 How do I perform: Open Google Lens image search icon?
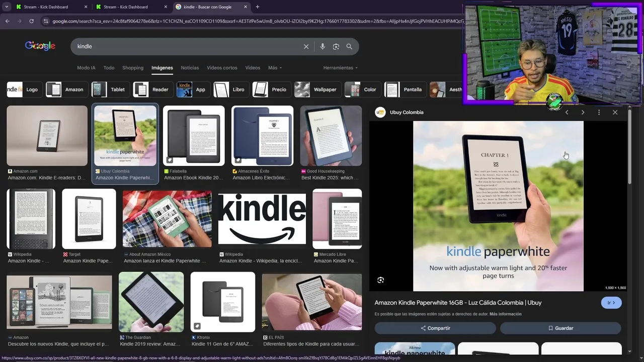[336, 46]
